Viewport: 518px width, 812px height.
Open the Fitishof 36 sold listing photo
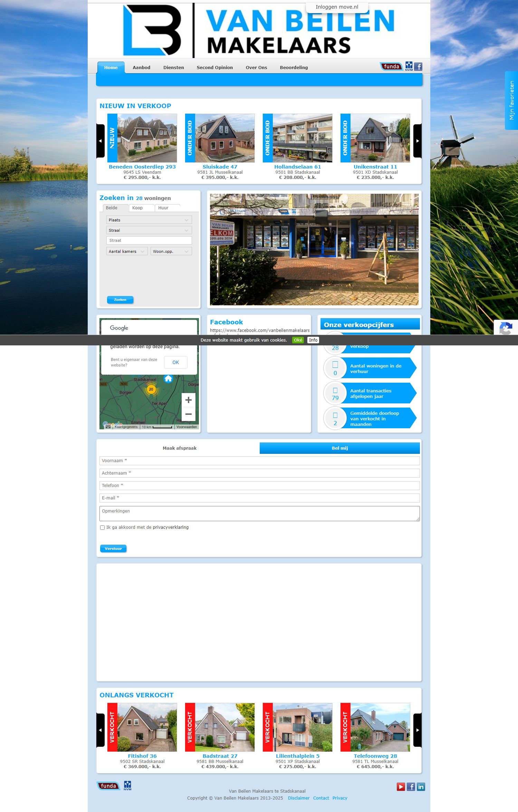142,727
